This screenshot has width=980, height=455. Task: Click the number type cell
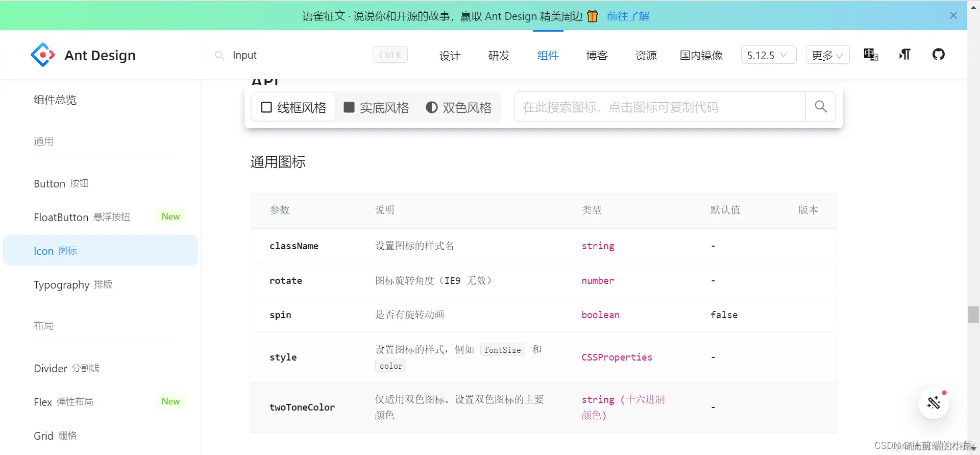[x=598, y=281]
